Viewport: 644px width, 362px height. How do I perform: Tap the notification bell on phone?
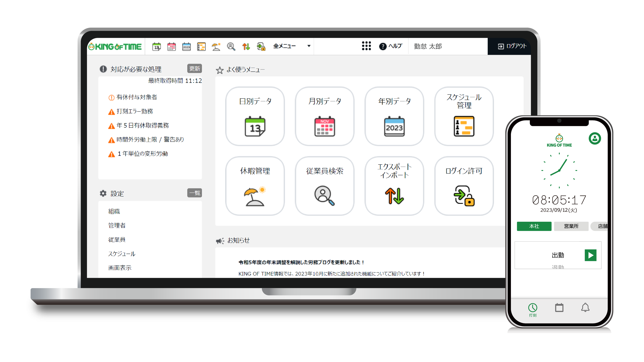click(585, 307)
